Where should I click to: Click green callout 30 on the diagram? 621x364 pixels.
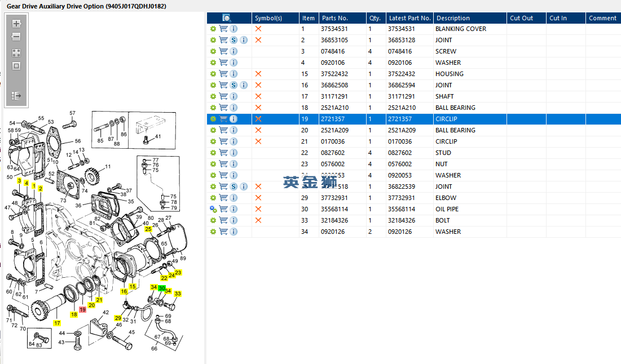pos(161,288)
